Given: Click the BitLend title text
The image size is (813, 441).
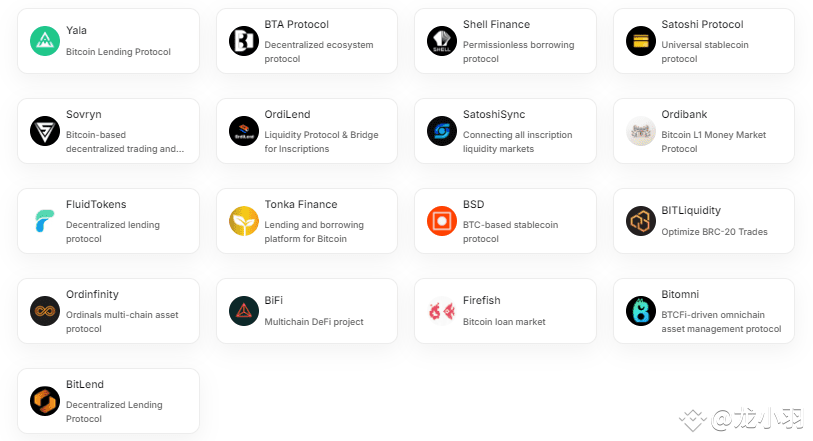Looking at the screenshot, I should [x=85, y=385].
